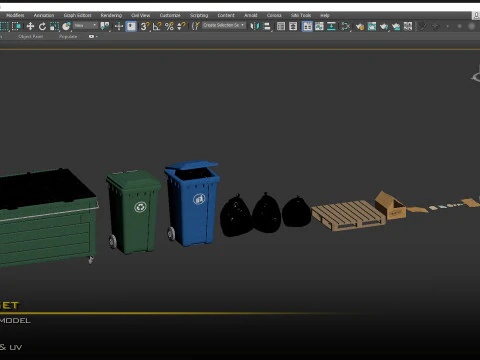480x360 pixels.
Task: Activate the Select and Move tool
Action: [x=30, y=26]
